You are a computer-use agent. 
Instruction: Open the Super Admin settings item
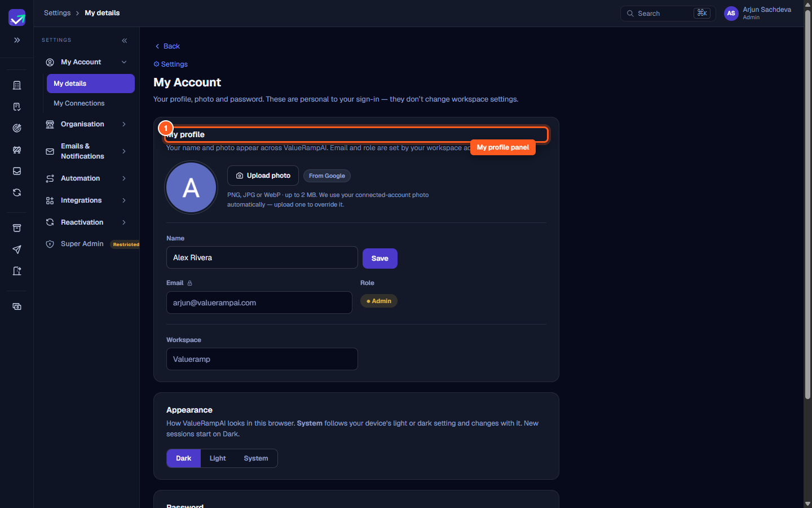click(x=82, y=244)
